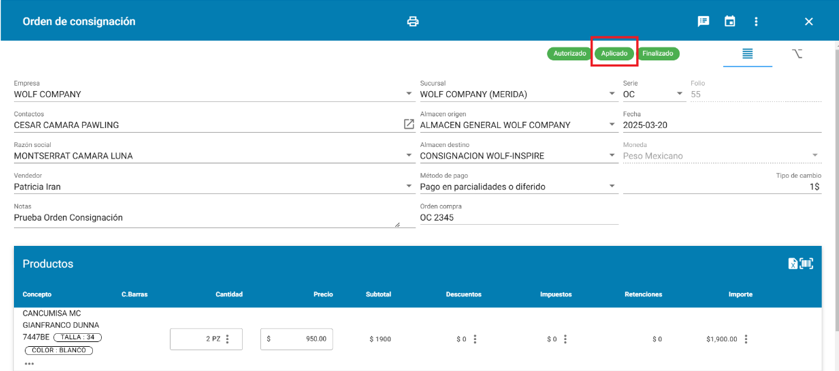Click the Productos section title

tap(48, 264)
